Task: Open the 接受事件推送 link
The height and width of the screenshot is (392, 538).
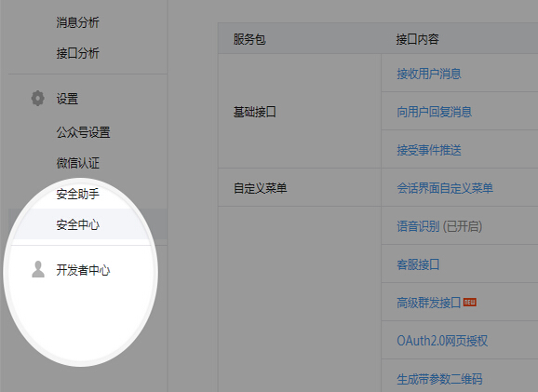Action: coord(429,150)
